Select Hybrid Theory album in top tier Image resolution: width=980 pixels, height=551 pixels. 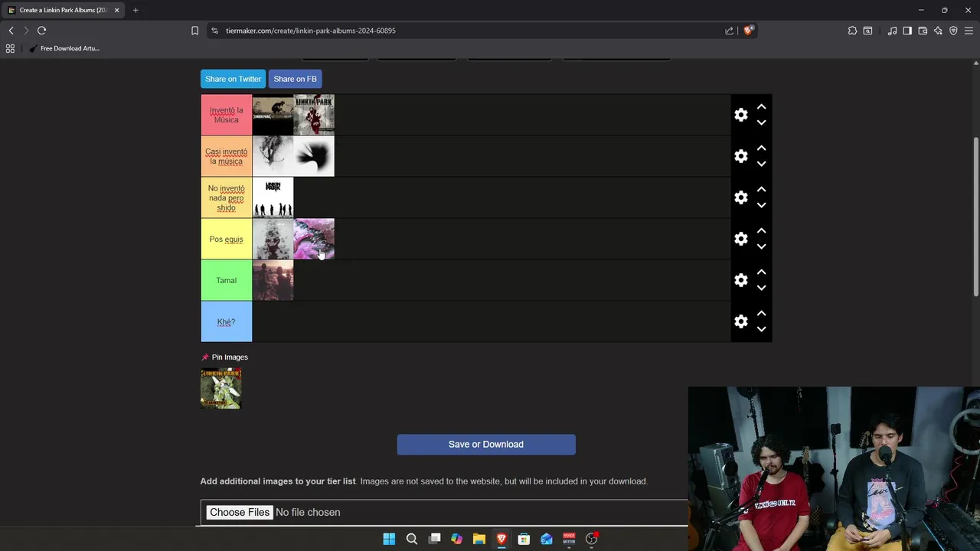click(314, 115)
